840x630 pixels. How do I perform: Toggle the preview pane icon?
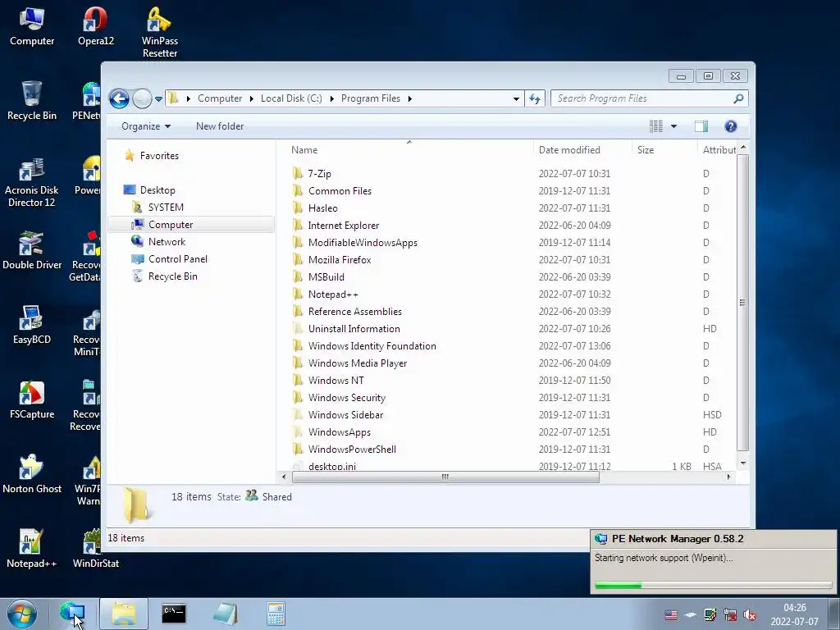701,126
